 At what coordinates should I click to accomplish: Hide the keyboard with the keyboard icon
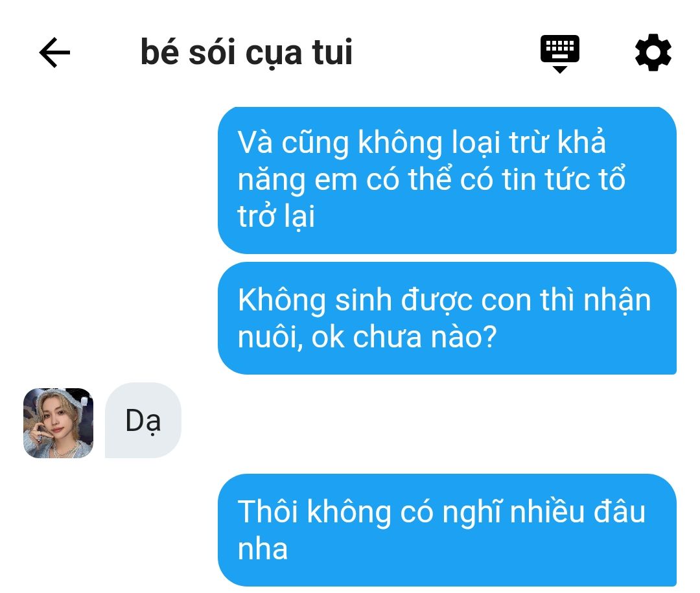(x=560, y=54)
